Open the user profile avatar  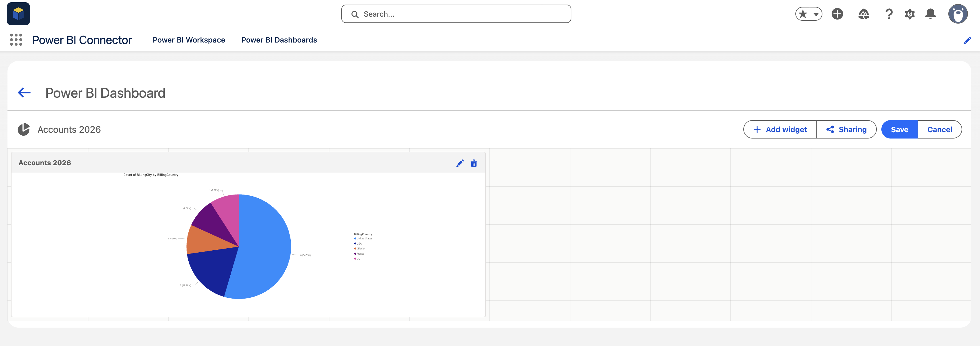[x=958, y=14]
